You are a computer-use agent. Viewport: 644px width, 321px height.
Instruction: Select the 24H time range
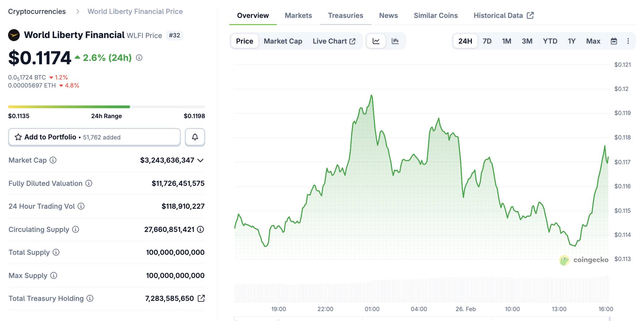(x=465, y=41)
